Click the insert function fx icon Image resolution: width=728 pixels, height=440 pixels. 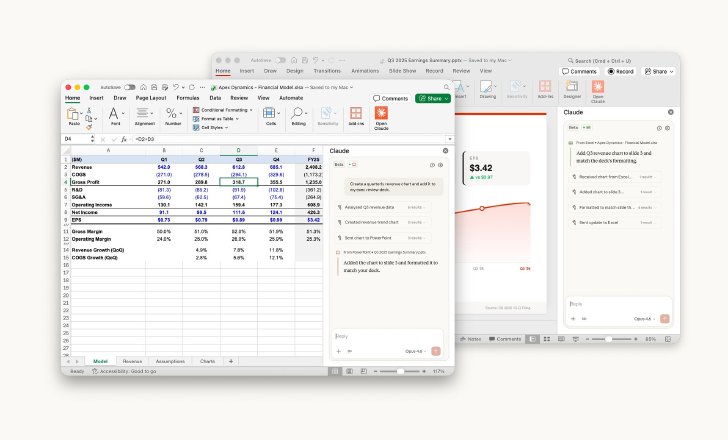tap(124, 139)
